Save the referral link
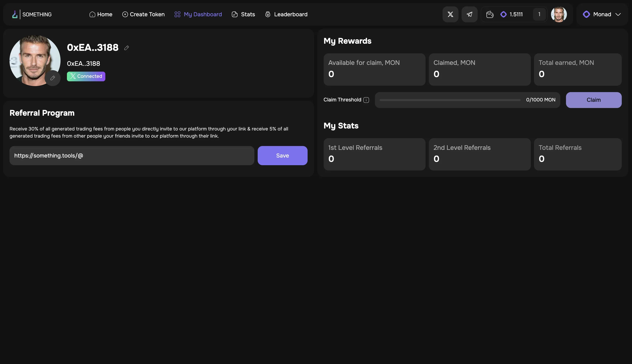The width and height of the screenshot is (632, 364). point(282,156)
